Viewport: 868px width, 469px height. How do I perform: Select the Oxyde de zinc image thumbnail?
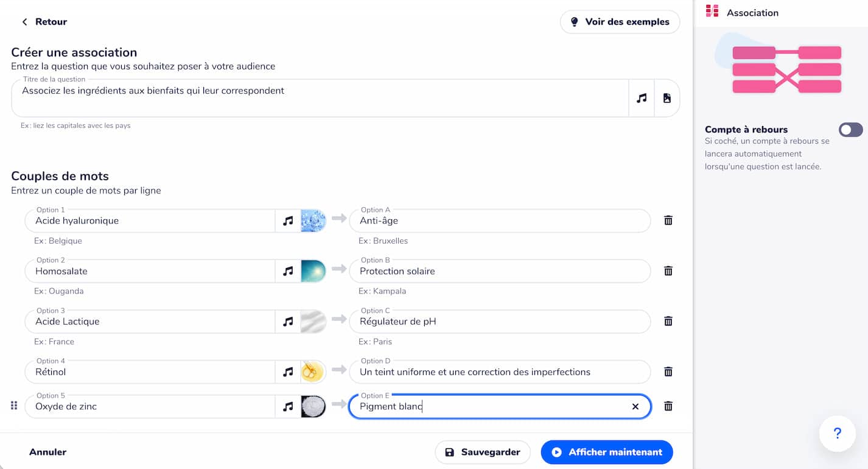click(x=313, y=406)
